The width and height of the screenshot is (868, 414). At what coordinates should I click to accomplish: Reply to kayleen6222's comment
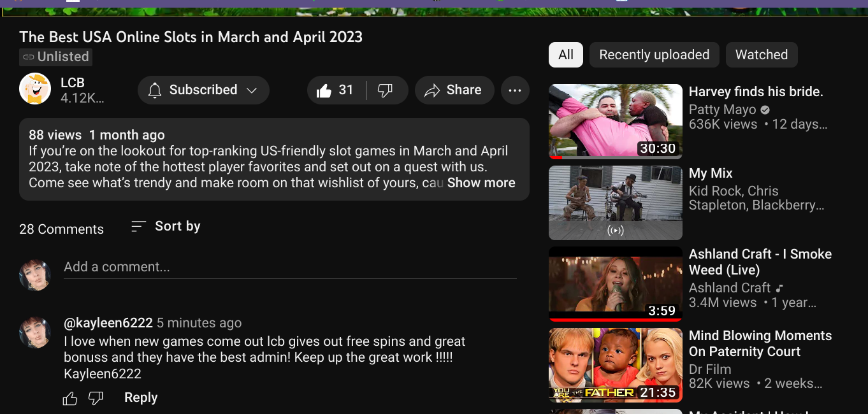141,397
